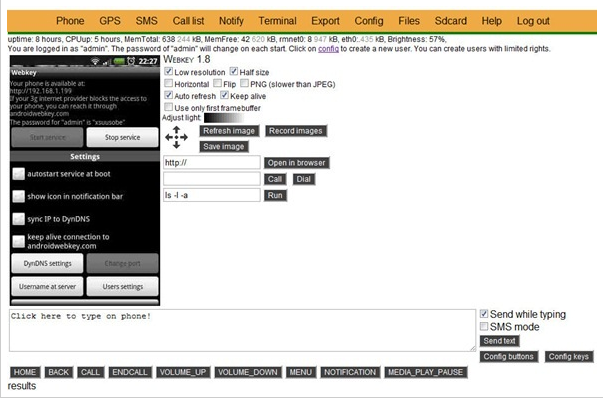Image resolution: width=603 pixels, height=399 pixels.
Task: Enable the Horizontal checkbox
Action: pos(168,83)
